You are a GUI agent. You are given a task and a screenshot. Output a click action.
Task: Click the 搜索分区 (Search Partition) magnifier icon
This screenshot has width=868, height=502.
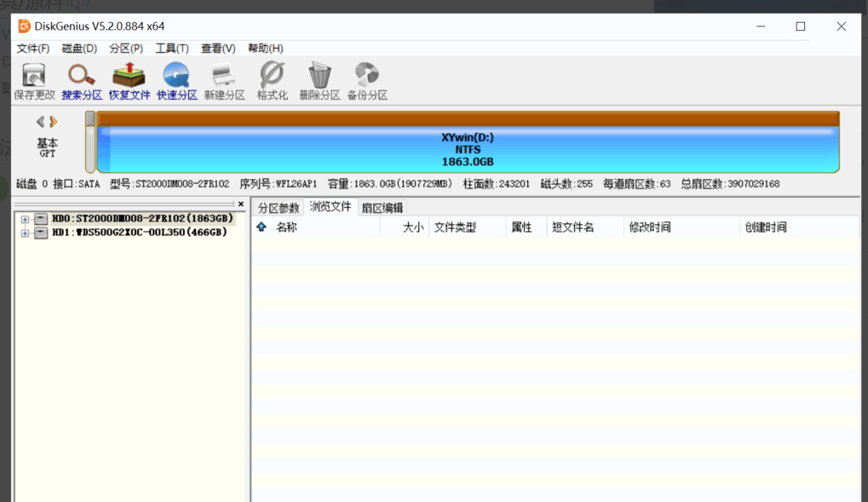82,81
